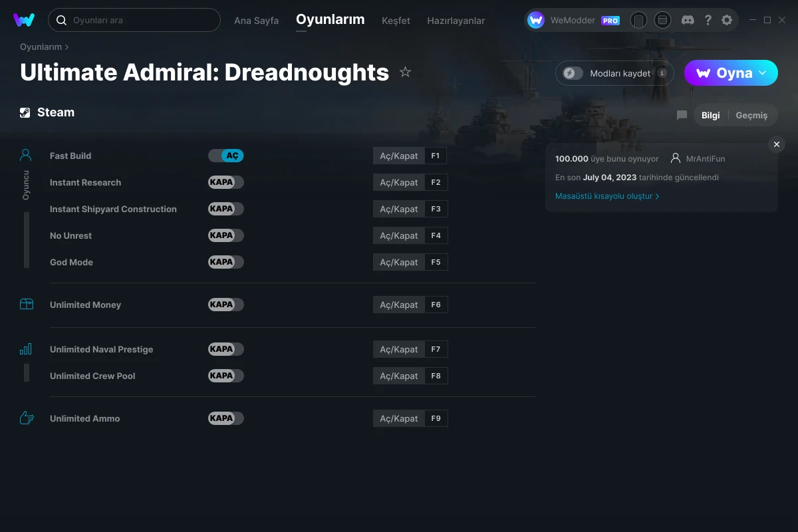Select the Bilgi tab

[x=710, y=115]
